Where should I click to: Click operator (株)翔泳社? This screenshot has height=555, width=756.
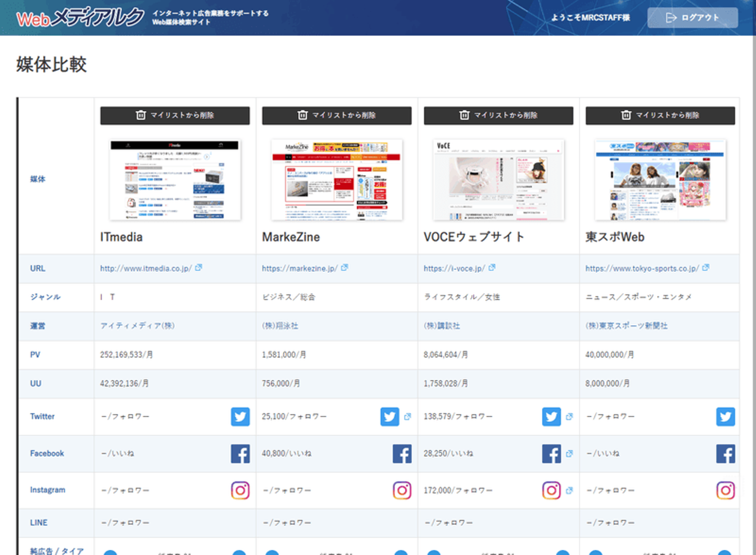pyautogui.click(x=280, y=326)
